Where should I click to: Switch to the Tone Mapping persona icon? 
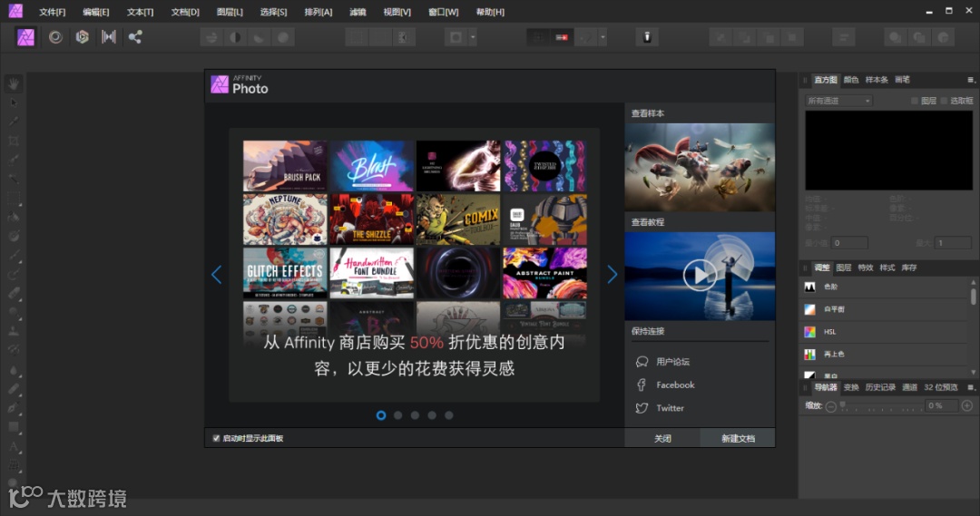109,37
